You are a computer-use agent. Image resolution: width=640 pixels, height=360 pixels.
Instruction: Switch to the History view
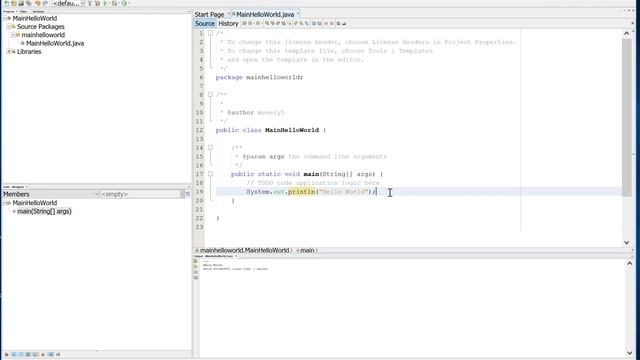pyautogui.click(x=228, y=23)
